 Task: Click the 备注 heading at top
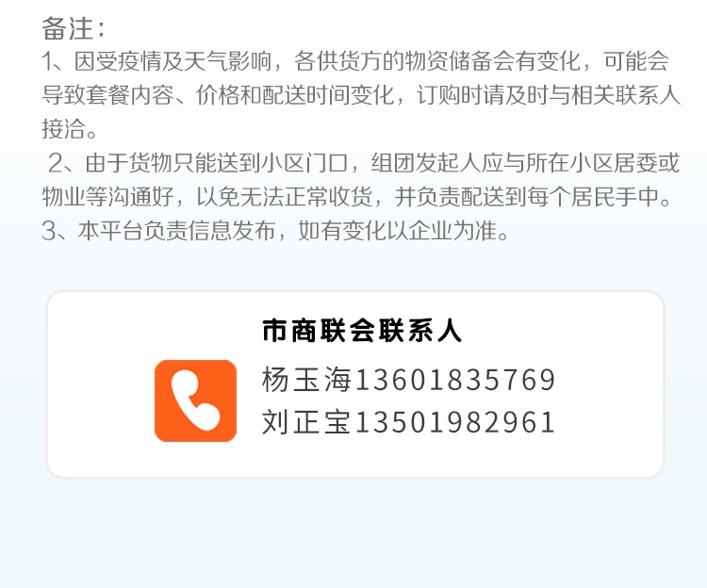point(68,28)
